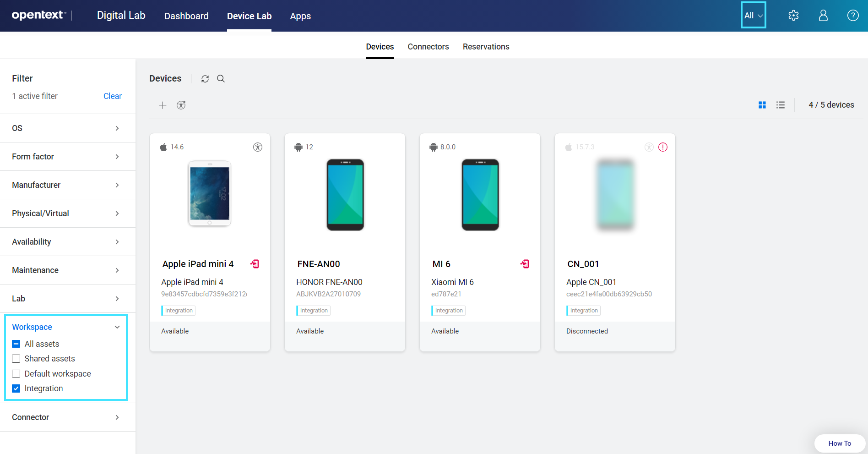868x454 pixels.
Task: Switch to the Reservations sub-tab
Action: [486, 47]
